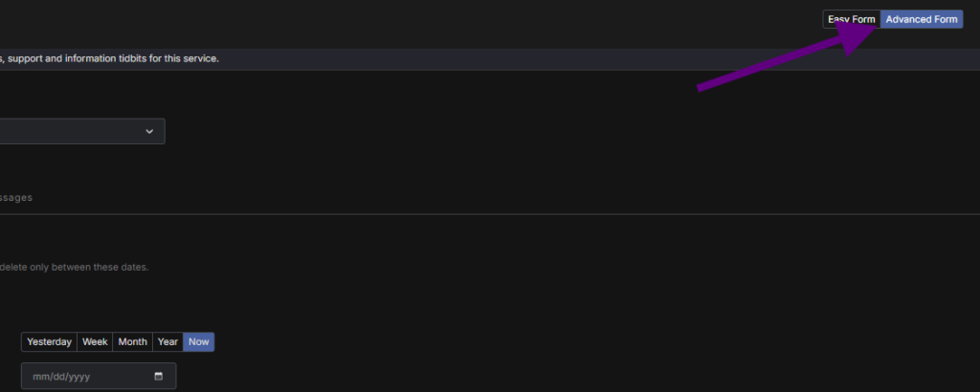Click the 'delete only between these dates' hint
Image resolution: width=980 pixels, height=392 pixels.
click(x=75, y=267)
